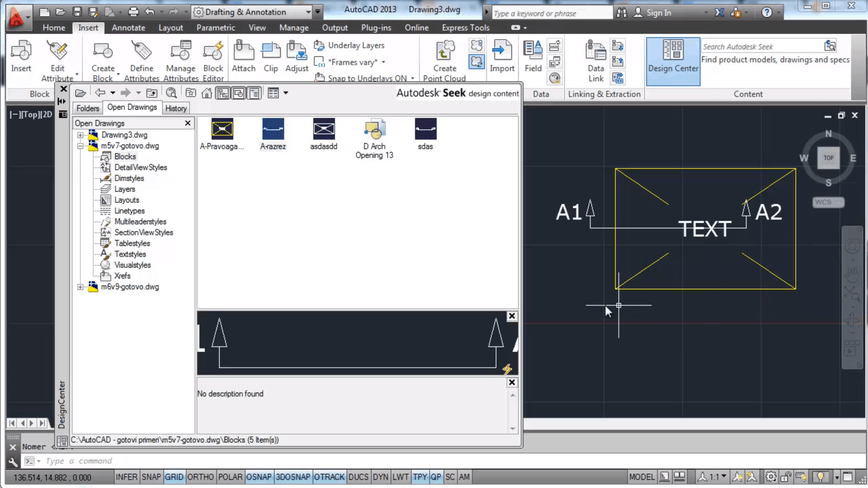Viewport: 868px width, 488px height.
Task: Expand the m6v9-gotovo.dwg tree node
Action: [x=80, y=287]
